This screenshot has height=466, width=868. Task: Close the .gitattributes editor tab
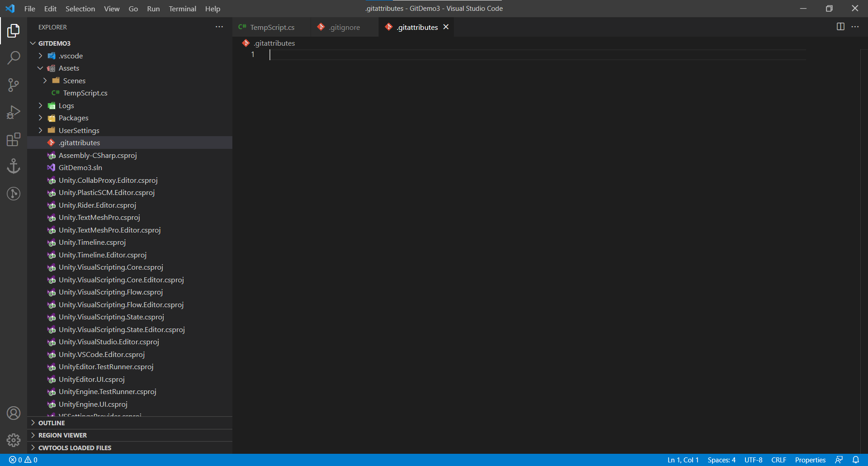(x=446, y=27)
